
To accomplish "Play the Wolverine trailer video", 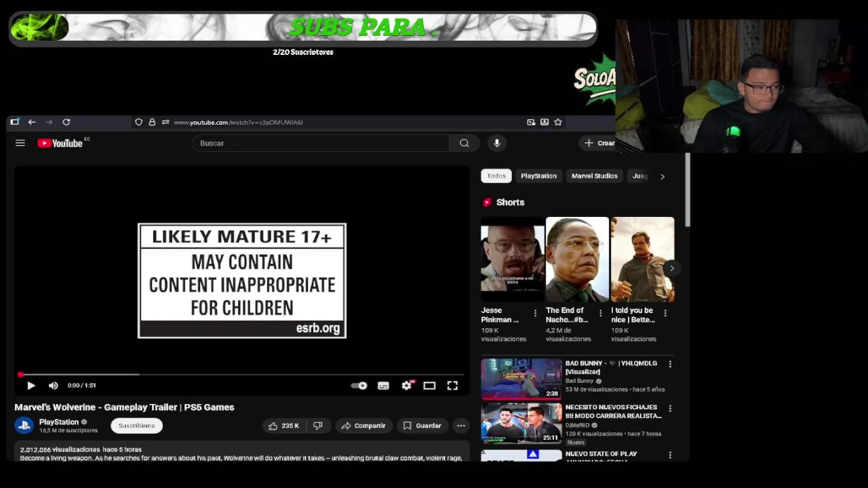I will pyautogui.click(x=31, y=385).
